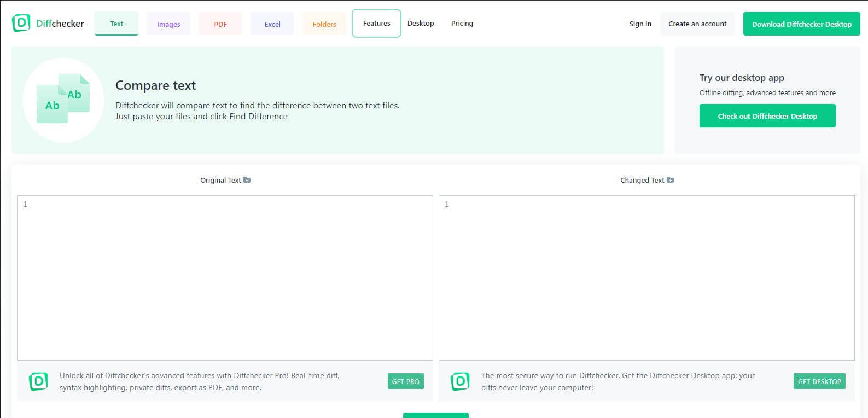Image resolution: width=868 pixels, height=418 pixels.
Task: Click the Diffchecker wordmark text in header
Action: [60, 24]
